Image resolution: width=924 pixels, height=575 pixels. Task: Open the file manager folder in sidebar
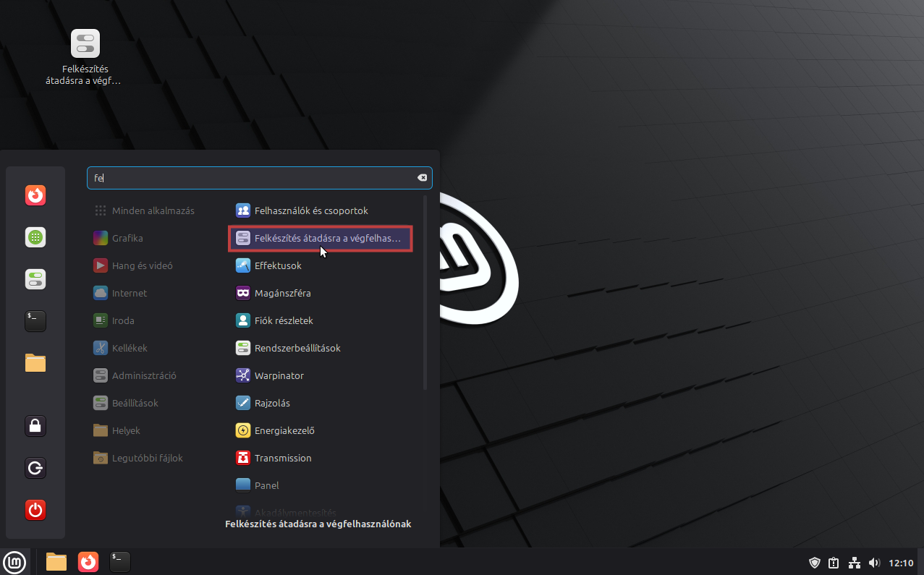[x=35, y=362]
